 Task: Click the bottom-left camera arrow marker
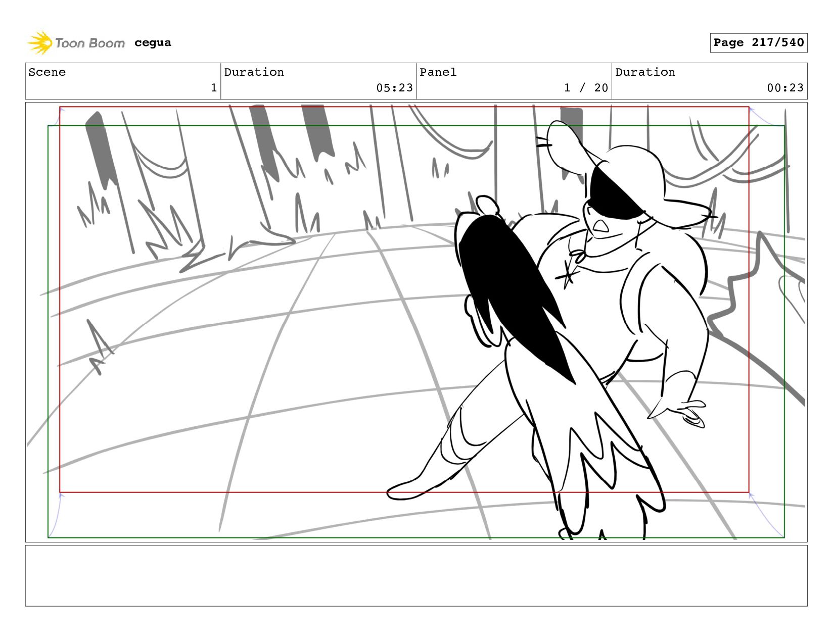(55, 515)
